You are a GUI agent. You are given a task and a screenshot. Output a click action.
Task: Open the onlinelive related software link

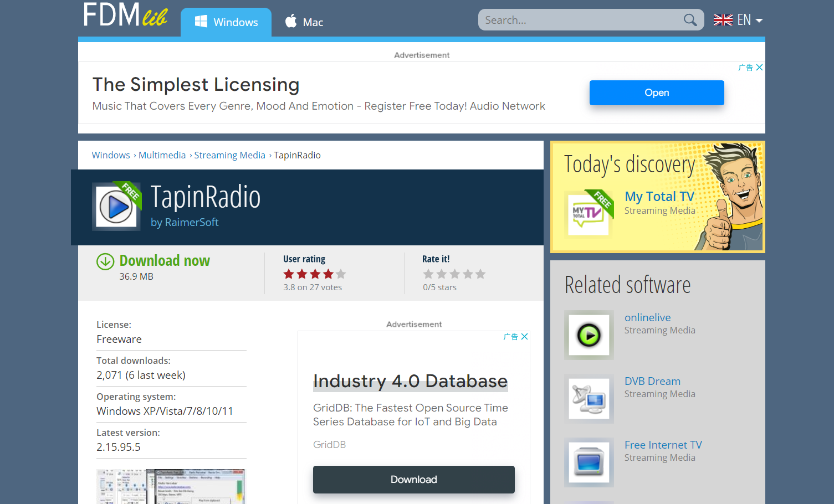[x=647, y=317]
